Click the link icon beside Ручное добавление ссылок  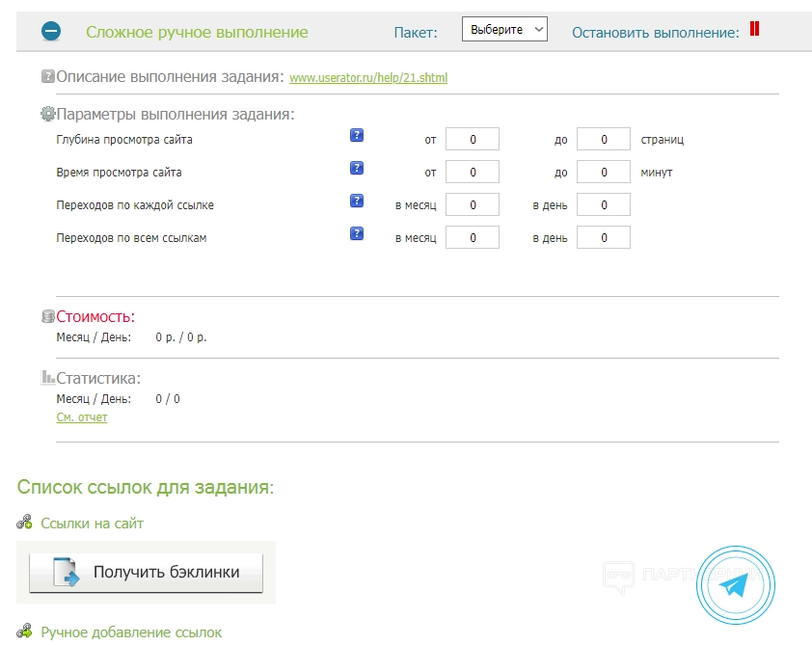tap(24, 631)
